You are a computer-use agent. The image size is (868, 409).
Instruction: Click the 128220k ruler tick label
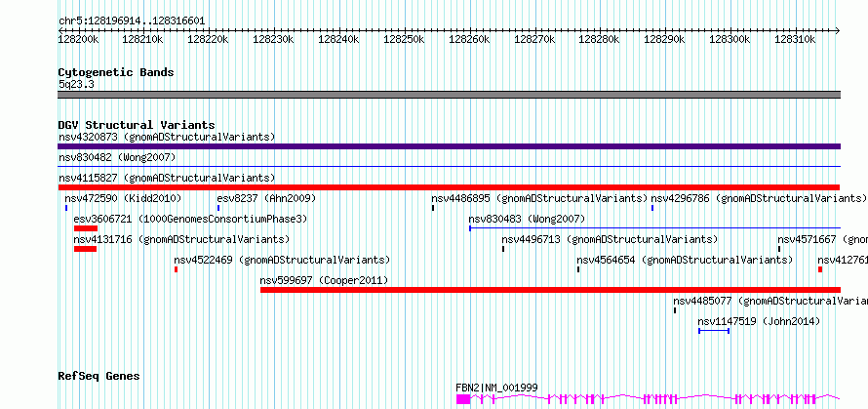click(x=208, y=39)
